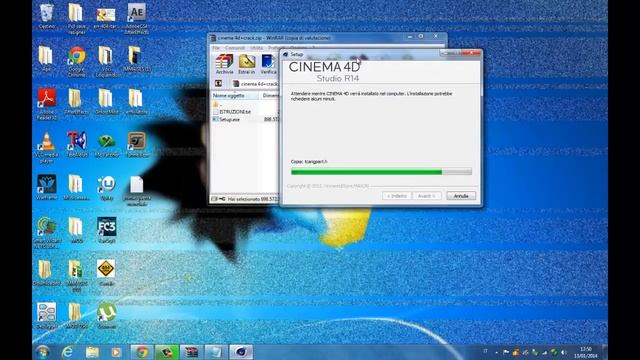Viewport: 640px width, 360px height.
Task: Open the Comandi menu in WinRAR
Action: point(235,48)
